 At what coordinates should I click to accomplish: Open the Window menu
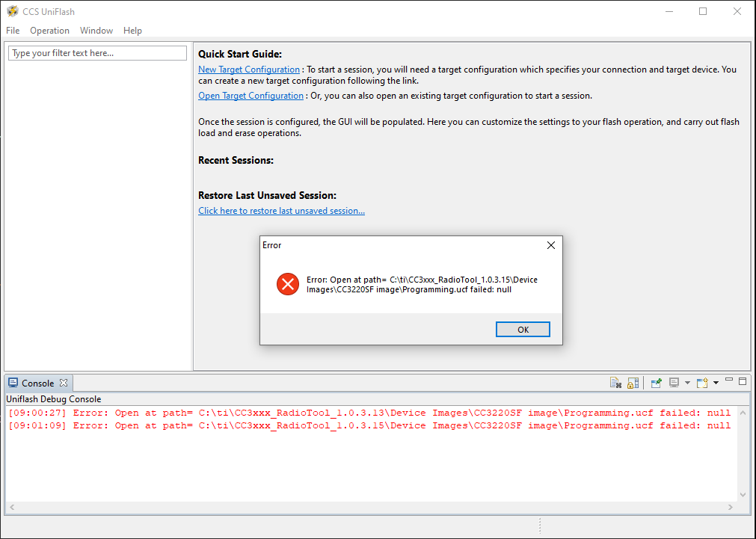coord(96,31)
